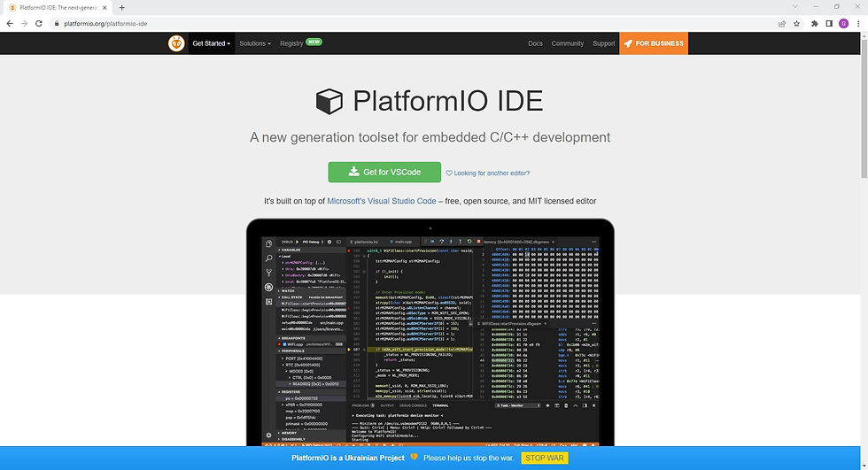Open Chrome's three-dot menu

click(858, 23)
